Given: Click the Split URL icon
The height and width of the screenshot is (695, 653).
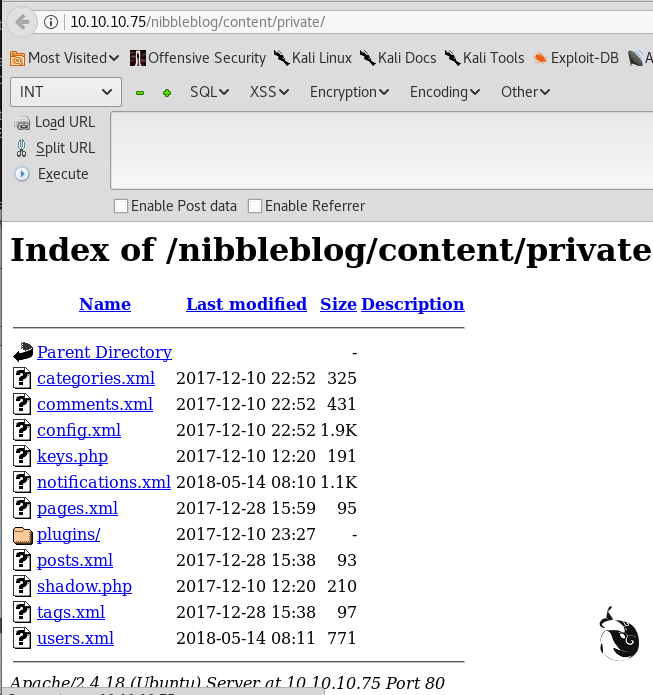Looking at the screenshot, I should pos(22,148).
